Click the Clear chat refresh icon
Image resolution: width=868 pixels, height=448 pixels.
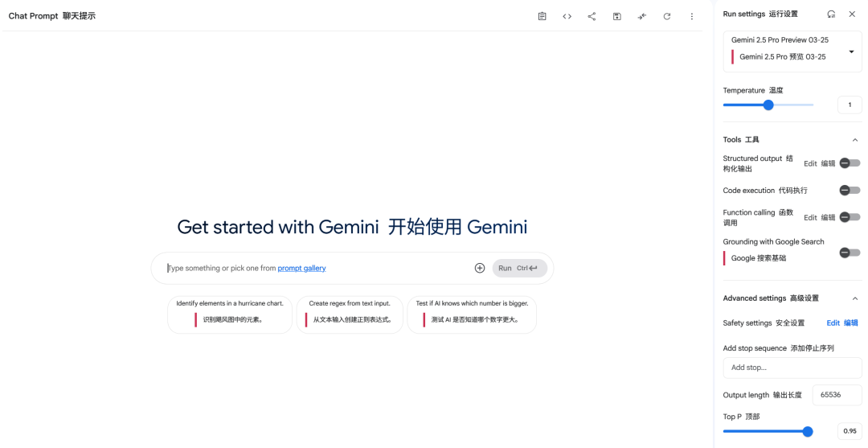(x=667, y=17)
